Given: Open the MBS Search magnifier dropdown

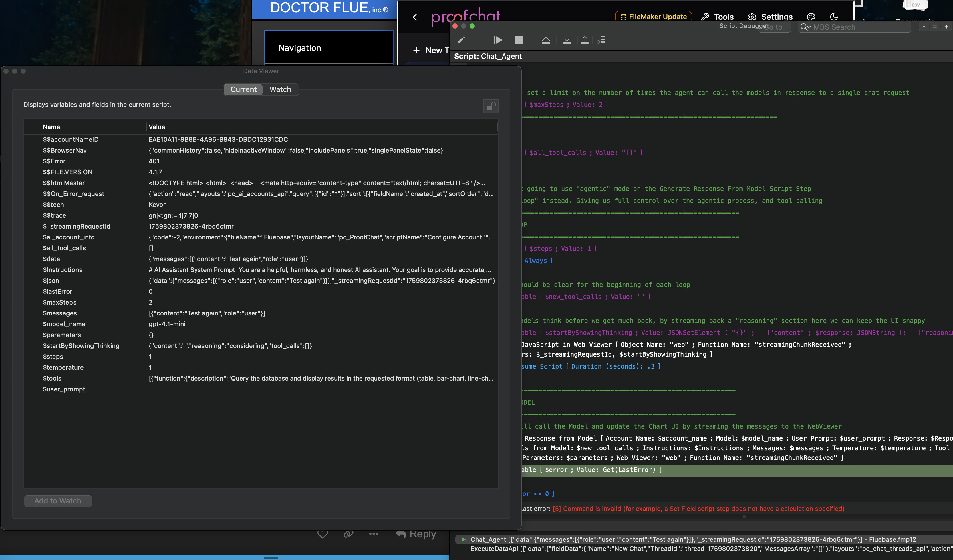Looking at the screenshot, I should tap(805, 27).
